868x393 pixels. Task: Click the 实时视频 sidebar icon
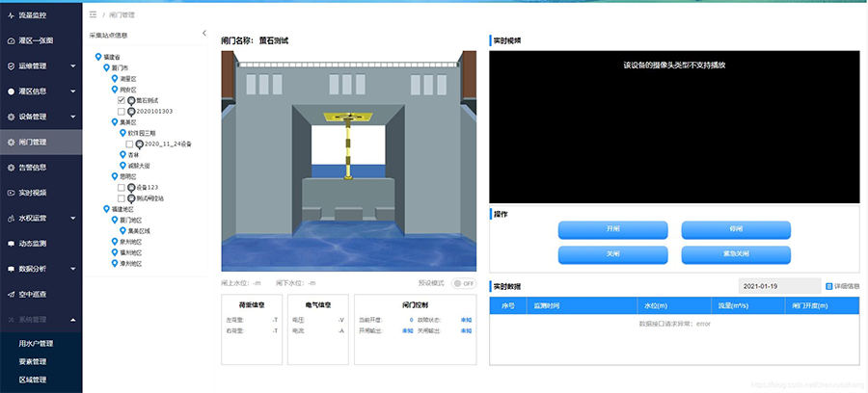(11, 193)
